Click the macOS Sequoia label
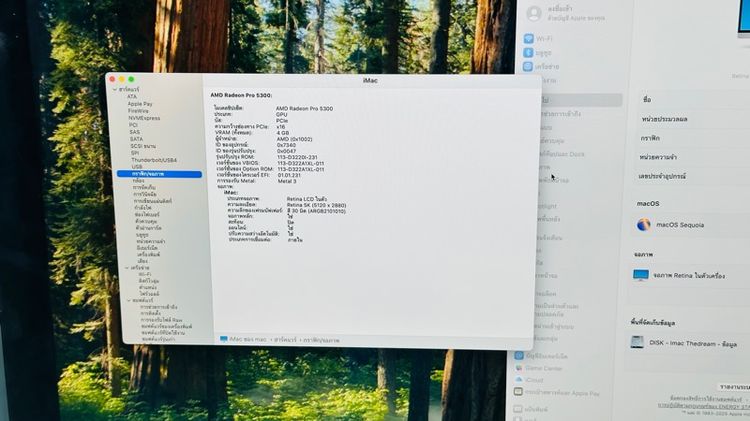 (x=680, y=225)
